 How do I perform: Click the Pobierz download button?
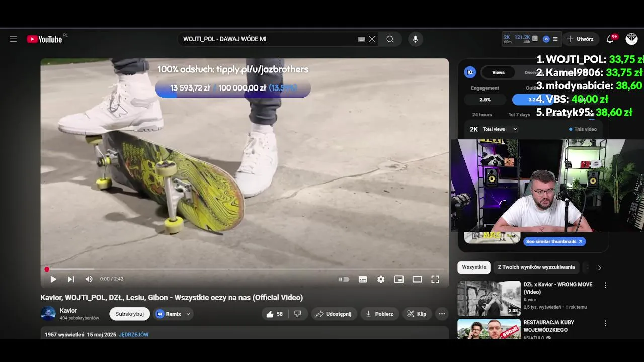[379, 314]
